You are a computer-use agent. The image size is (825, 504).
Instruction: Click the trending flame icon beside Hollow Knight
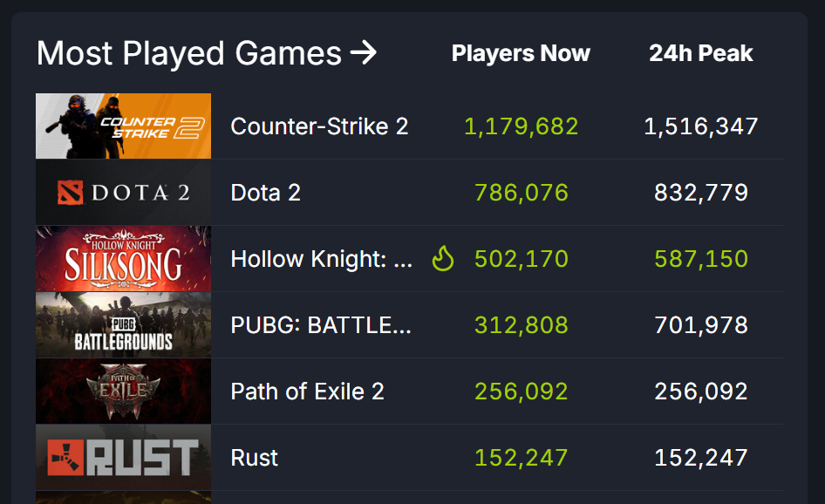point(443,259)
